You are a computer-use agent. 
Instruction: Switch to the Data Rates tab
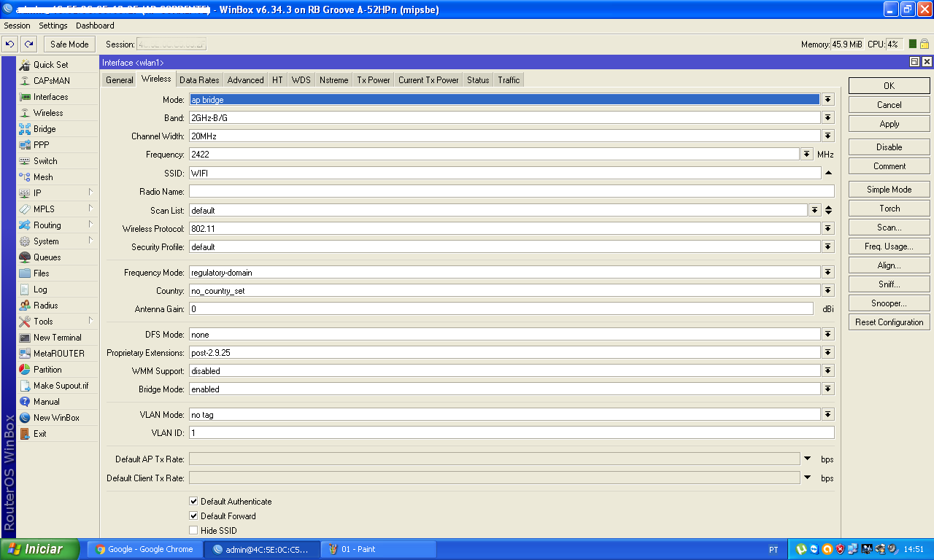[x=199, y=80]
